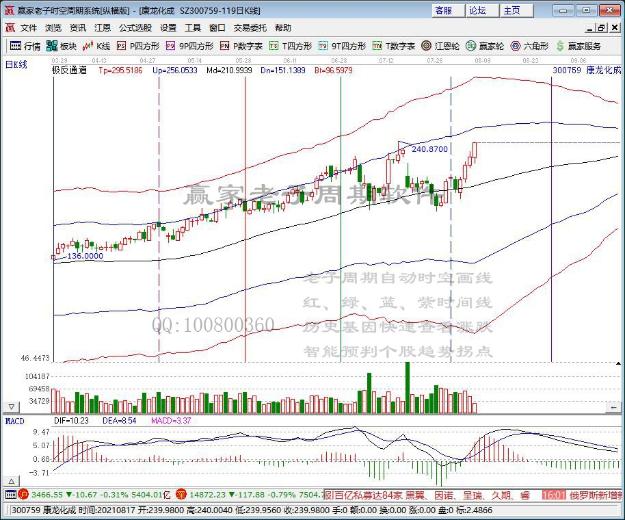
Task: Switch to K线 candlestick chart
Action: coord(96,46)
